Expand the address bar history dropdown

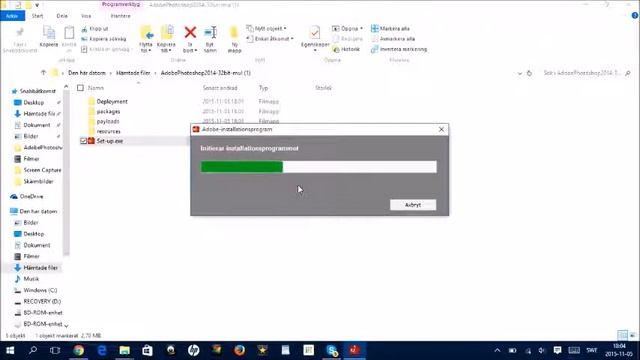click(520, 73)
